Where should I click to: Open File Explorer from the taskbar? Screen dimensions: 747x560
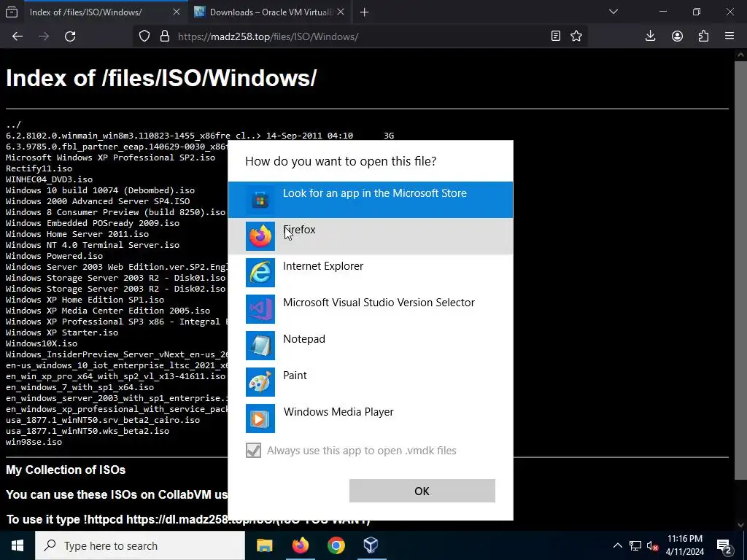(264, 545)
